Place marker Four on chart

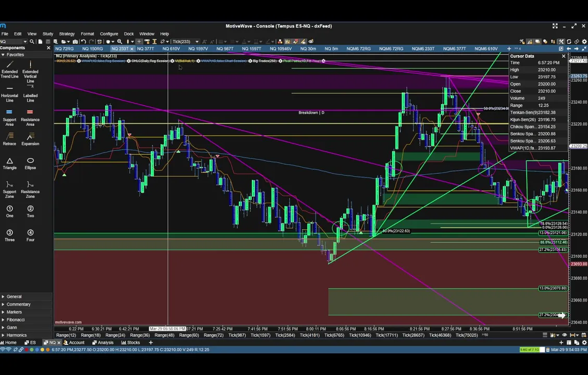[x=30, y=235]
